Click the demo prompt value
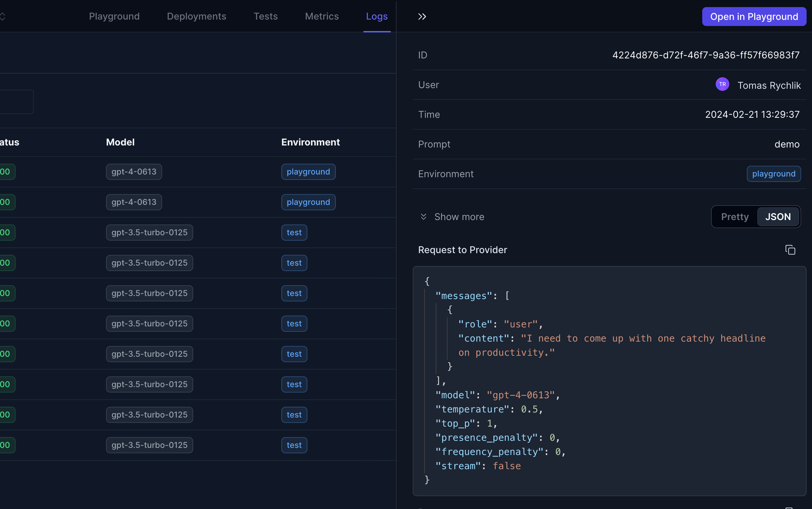The width and height of the screenshot is (812, 509). pyautogui.click(x=787, y=144)
